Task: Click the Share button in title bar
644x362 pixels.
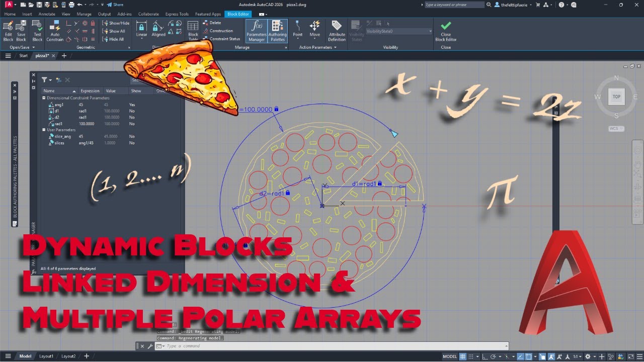Action: tap(115, 5)
